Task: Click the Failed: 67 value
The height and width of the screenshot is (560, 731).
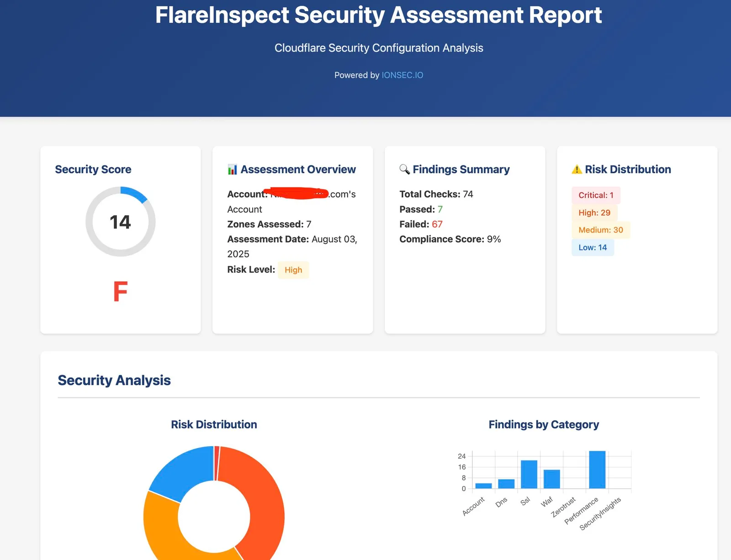Action: click(437, 224)
